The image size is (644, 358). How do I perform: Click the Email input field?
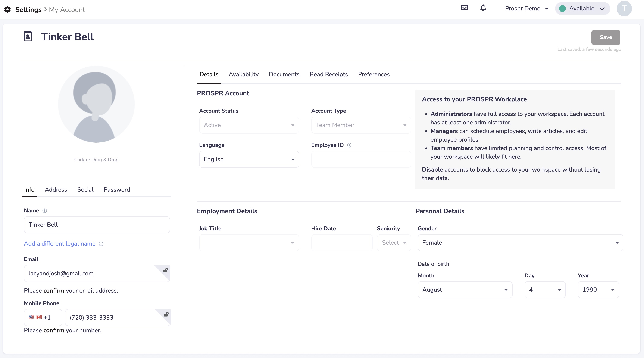point(97,274)
